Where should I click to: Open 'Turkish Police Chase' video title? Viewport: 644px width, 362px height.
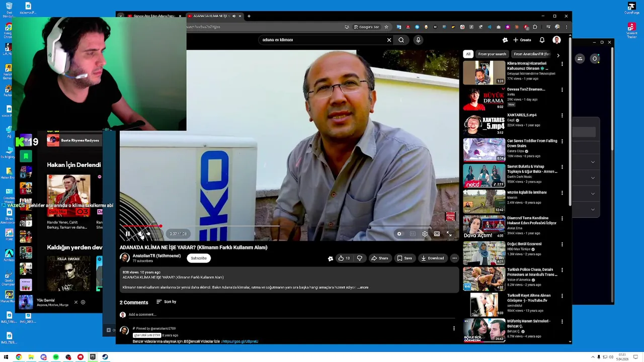coord(532,272)
